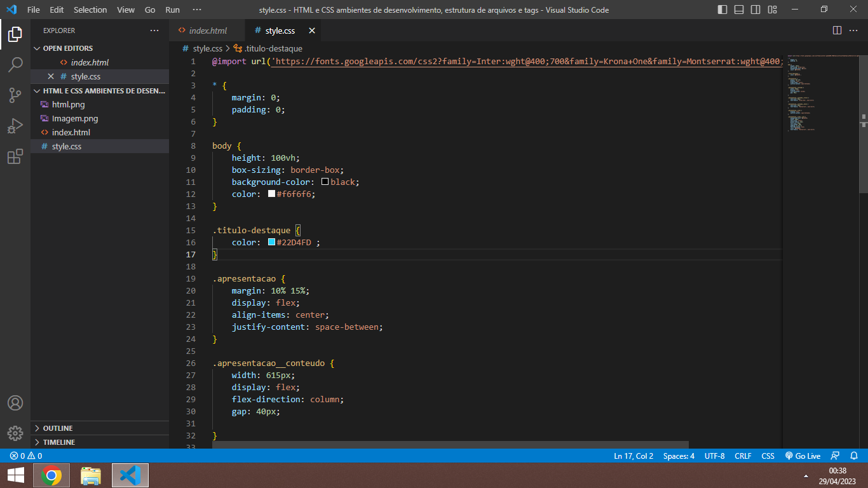
Task: Open the Search view in activity bar
Action: click(x=15, y=64)
